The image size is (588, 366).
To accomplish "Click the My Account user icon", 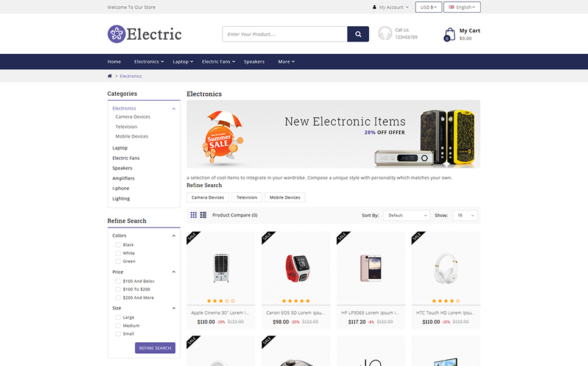I will (x=374, y=7).
